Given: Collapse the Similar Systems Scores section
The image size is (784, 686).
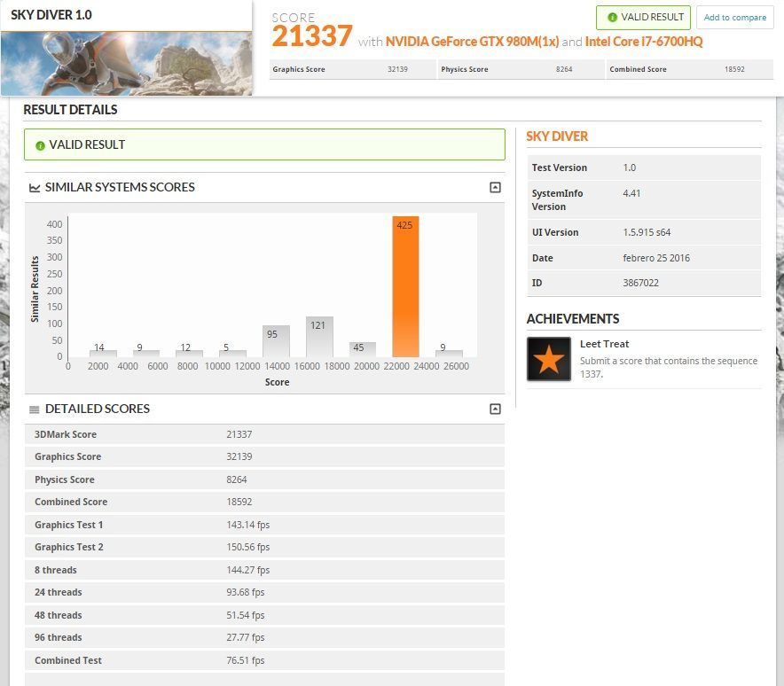Looking at the screenshot, I should [495, 187].
